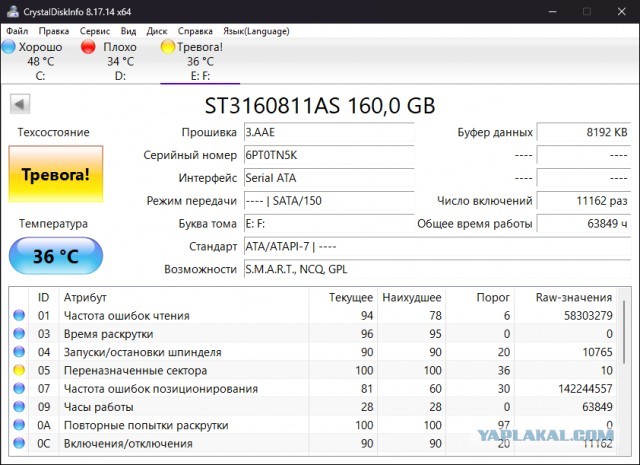
Task: Open the Вид menu
Action: [128, 31]
